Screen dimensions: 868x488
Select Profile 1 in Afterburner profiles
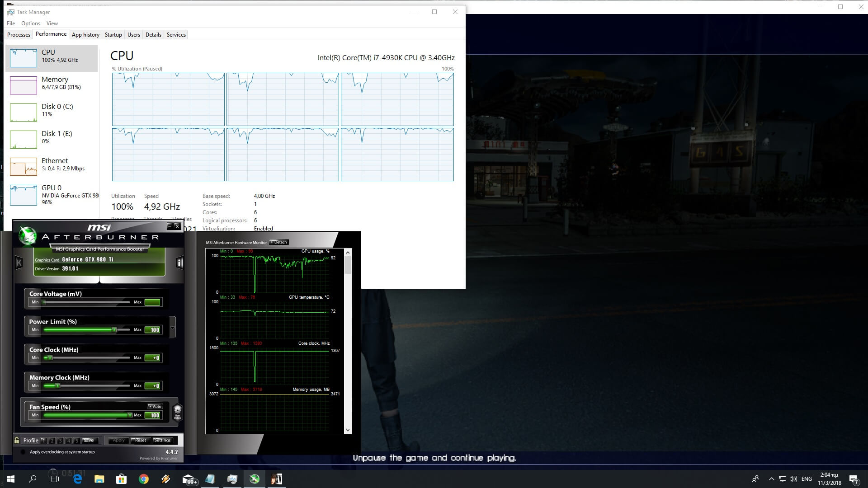pos(43,441)
